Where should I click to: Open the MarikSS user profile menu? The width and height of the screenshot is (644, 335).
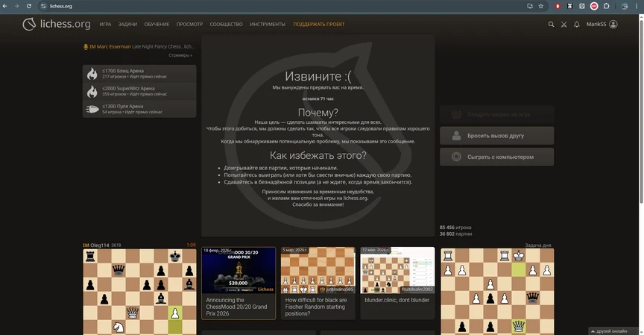pos(602,25)
